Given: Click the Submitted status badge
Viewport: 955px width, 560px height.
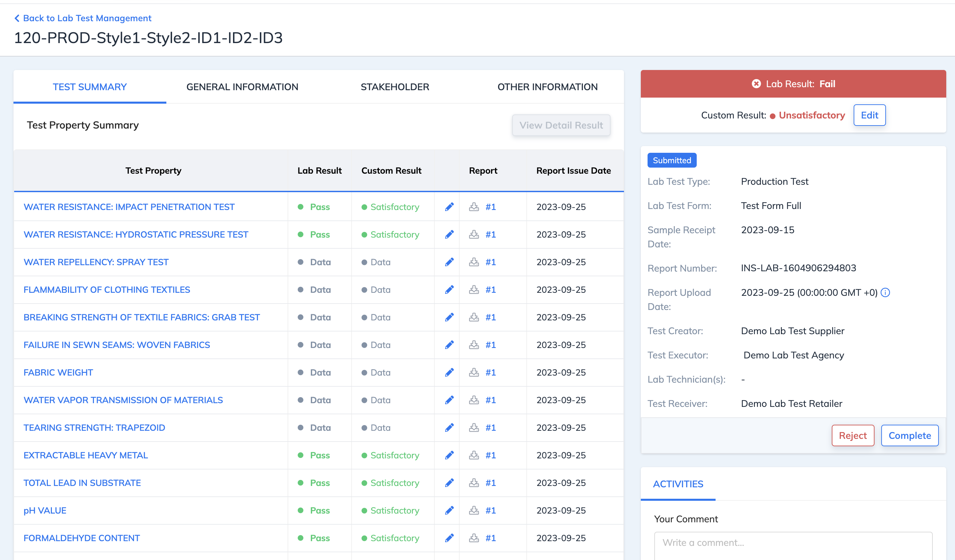Looking at the screenshot, I should pos(672,161).
